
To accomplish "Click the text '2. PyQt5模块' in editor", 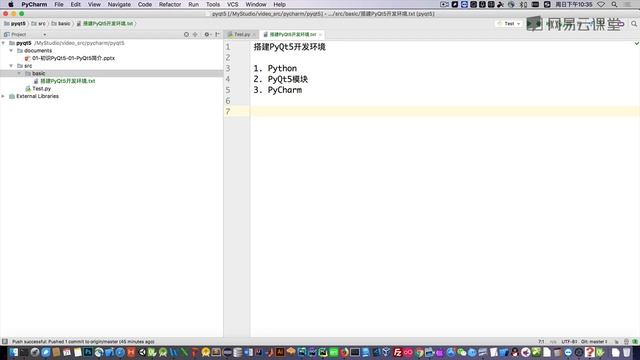I will 281,79.
